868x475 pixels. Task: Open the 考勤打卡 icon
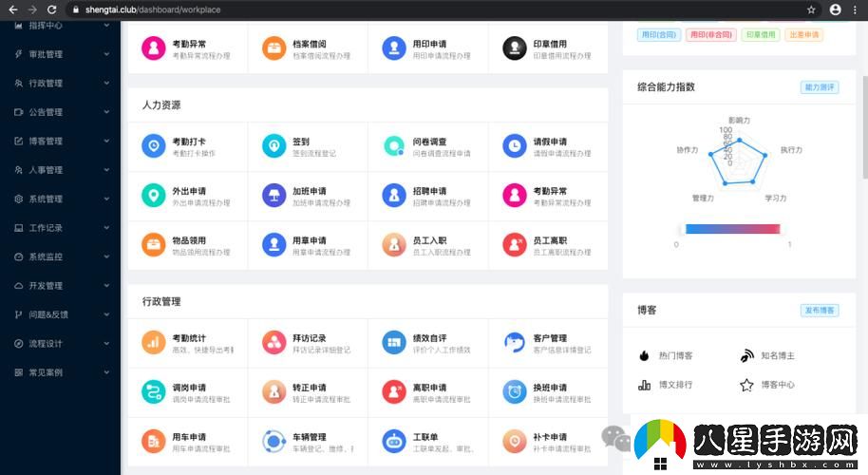[154, 146]
